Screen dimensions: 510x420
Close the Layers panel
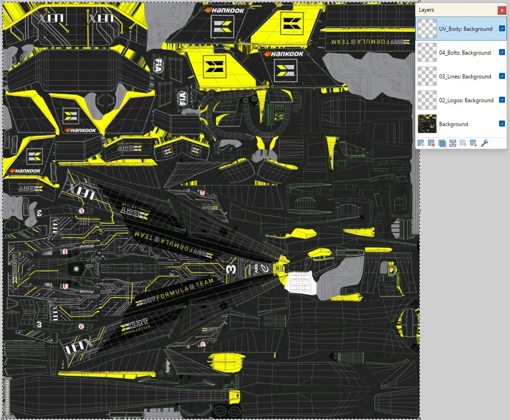tap(502, 10)
